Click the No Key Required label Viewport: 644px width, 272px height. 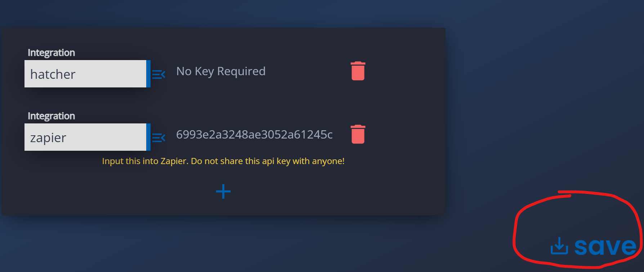point(220,71)
